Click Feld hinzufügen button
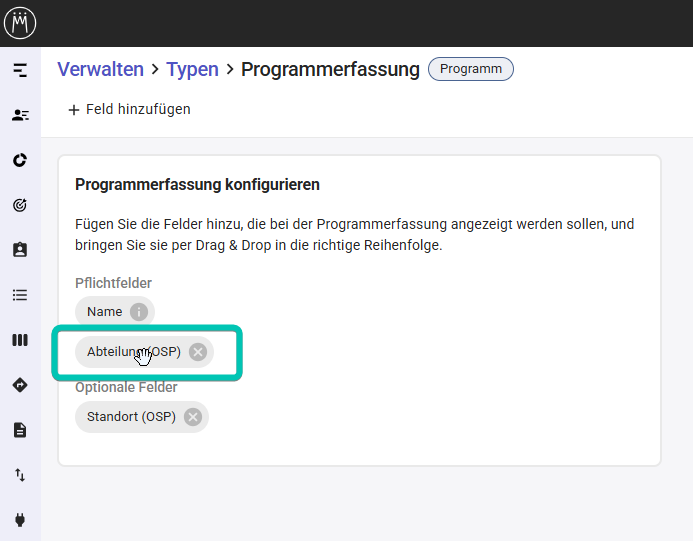This screenshot has width=693, height=541. (x=129, y=109)
